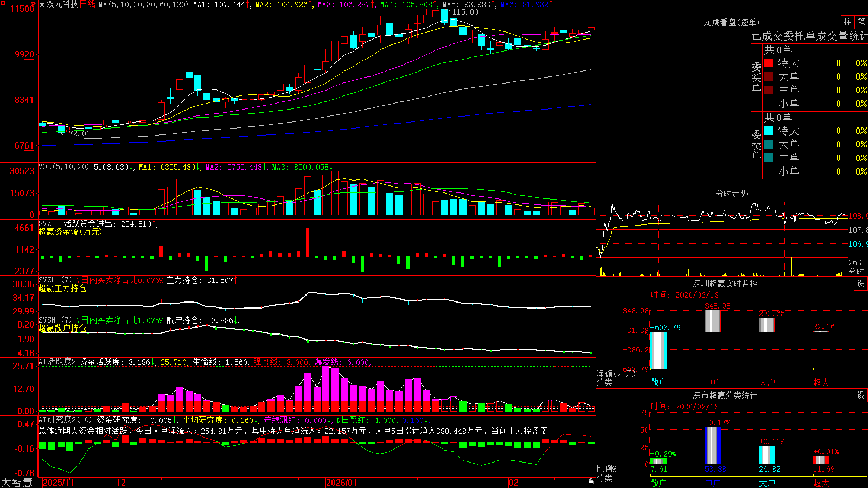Click the SVZL (7) indicator label
This screenshot has width=868, height=488.
(55, 280)
